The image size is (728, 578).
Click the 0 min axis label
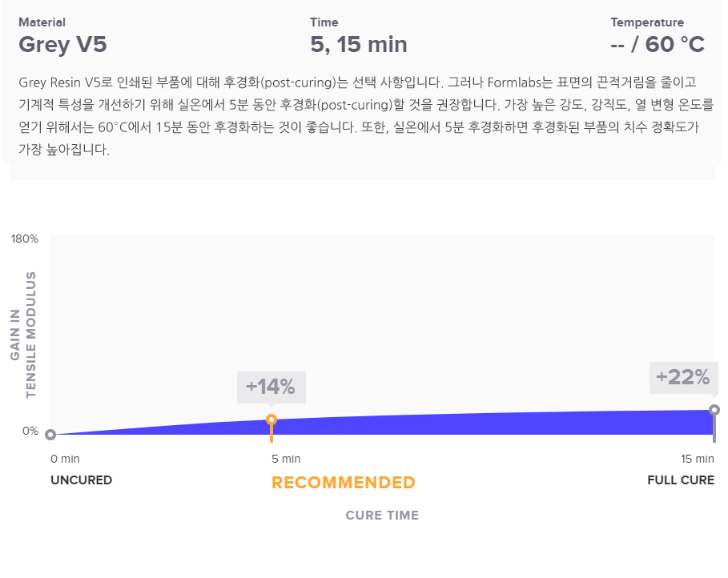point(65,460)
